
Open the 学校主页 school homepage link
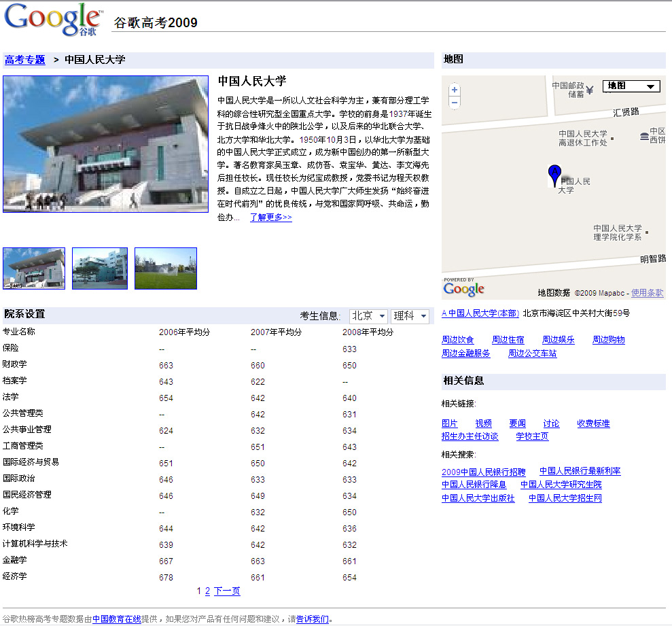point(532,436)
